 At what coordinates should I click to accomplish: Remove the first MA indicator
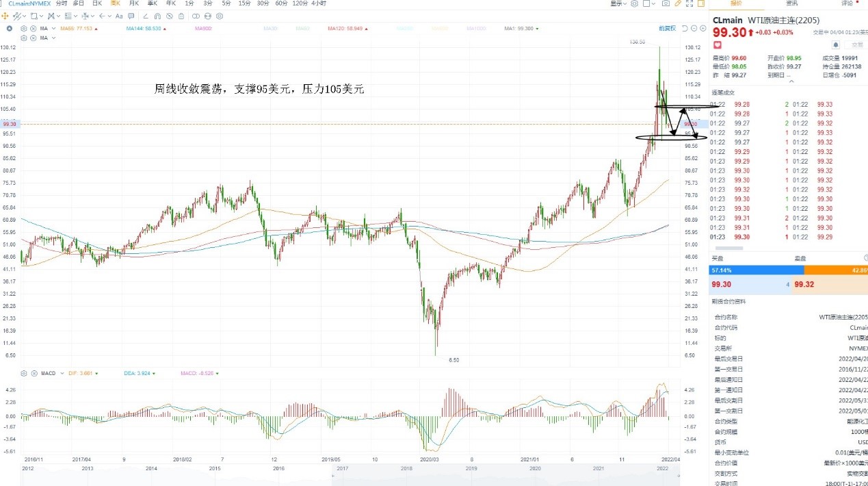click(33, 29)
